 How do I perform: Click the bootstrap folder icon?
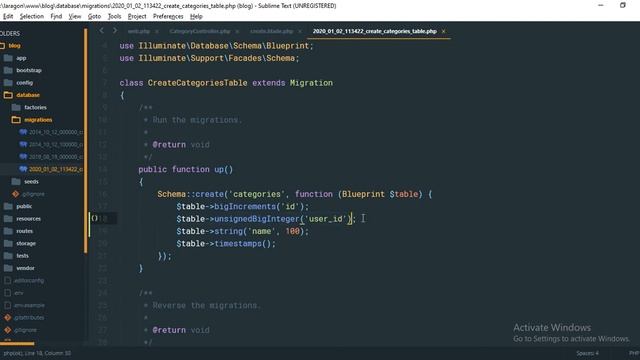point(8,70)
